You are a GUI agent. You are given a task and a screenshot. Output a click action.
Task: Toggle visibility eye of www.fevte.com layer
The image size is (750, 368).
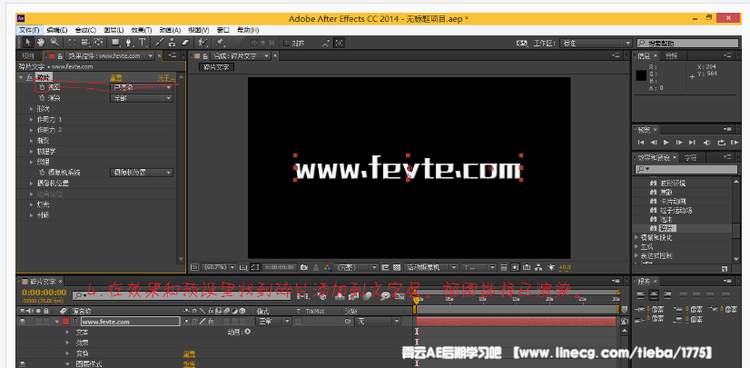pyautogui.click(x=22, y=322)
